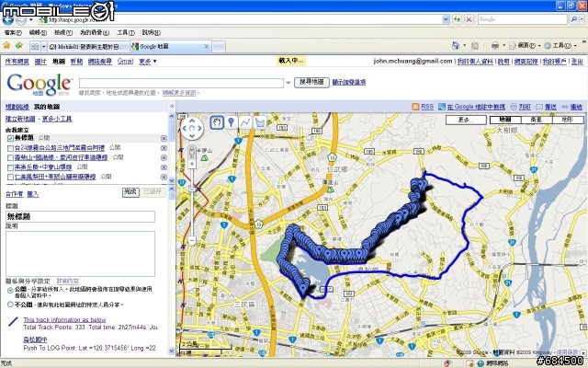Check the 台24線 map checkbox
Screen dimensions: 588x368
click(x=10, y=148)
